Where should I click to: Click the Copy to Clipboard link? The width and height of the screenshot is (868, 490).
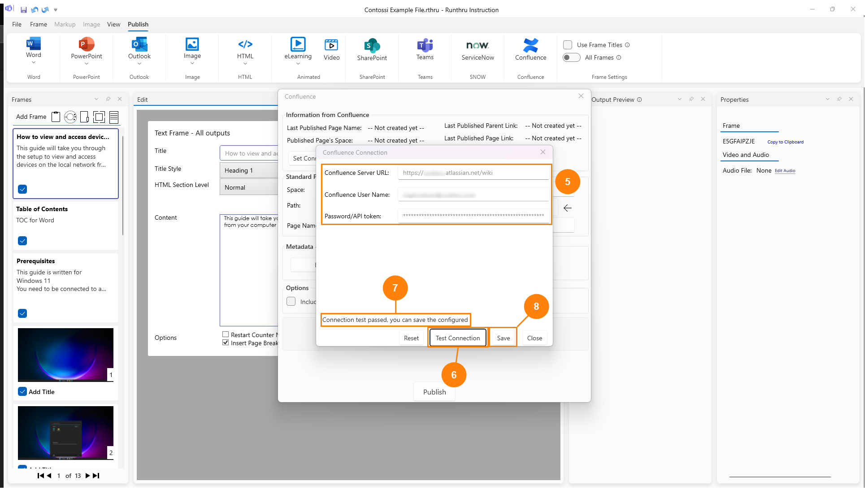click(x=785, y=142)
